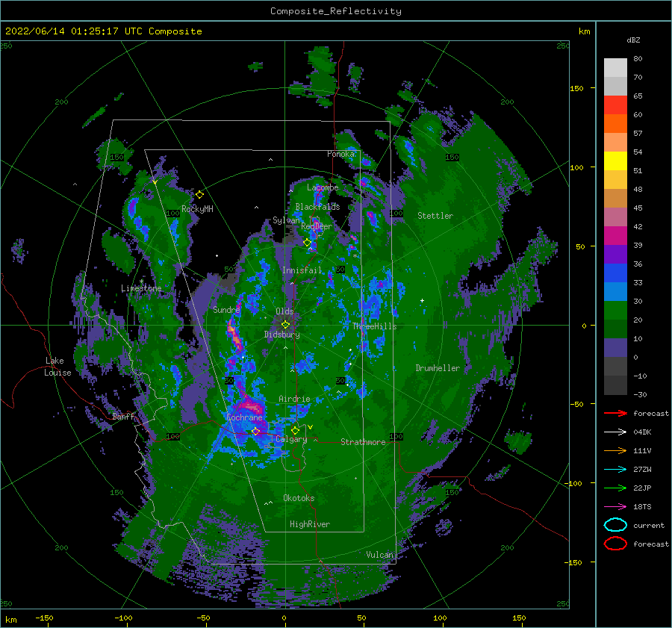Click the Drumheller label
This screenshot has width=672, height=628.
pos(438,368)
